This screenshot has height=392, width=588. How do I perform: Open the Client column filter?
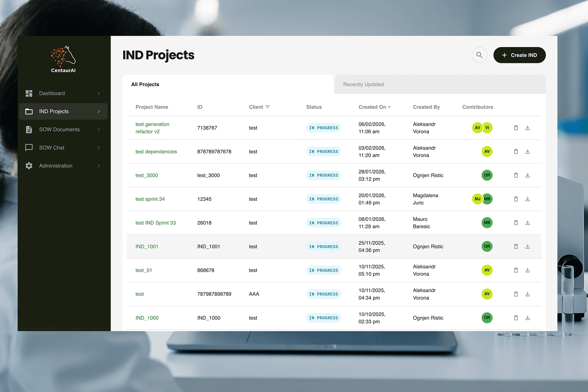point(268,107)
